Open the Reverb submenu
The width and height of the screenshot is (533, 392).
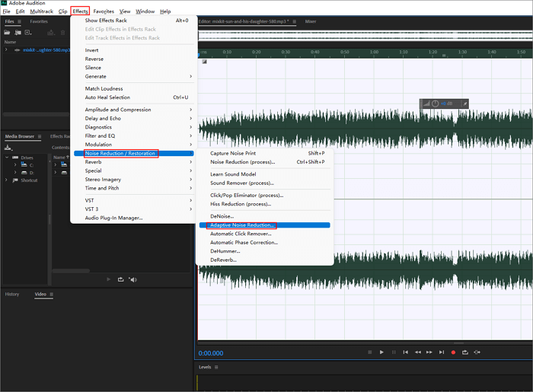coord(134,162)
